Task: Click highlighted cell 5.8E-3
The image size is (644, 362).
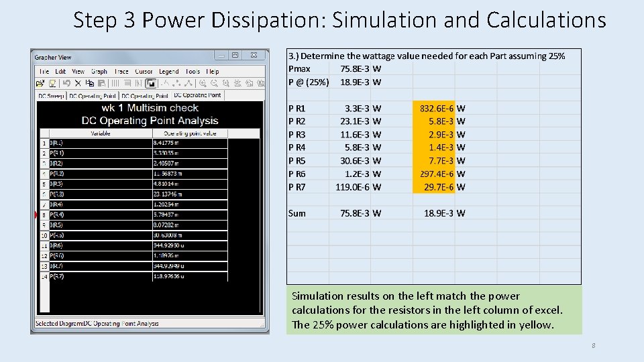Action: [434, 121]
